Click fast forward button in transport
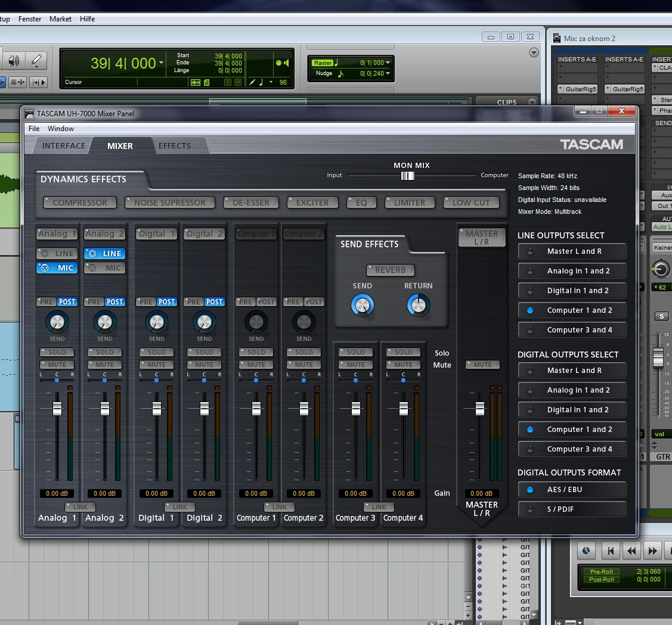Screen dimensions: 672x625 coord(652,551)
